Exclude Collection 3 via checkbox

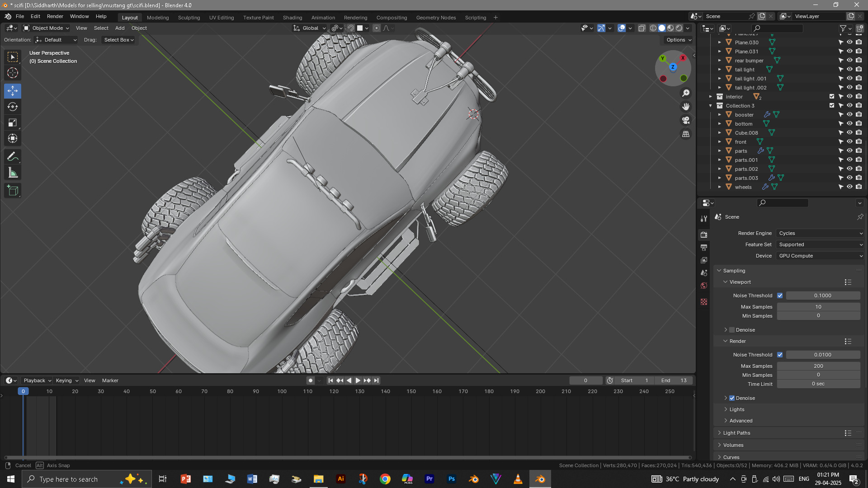(x=832, y=105)
